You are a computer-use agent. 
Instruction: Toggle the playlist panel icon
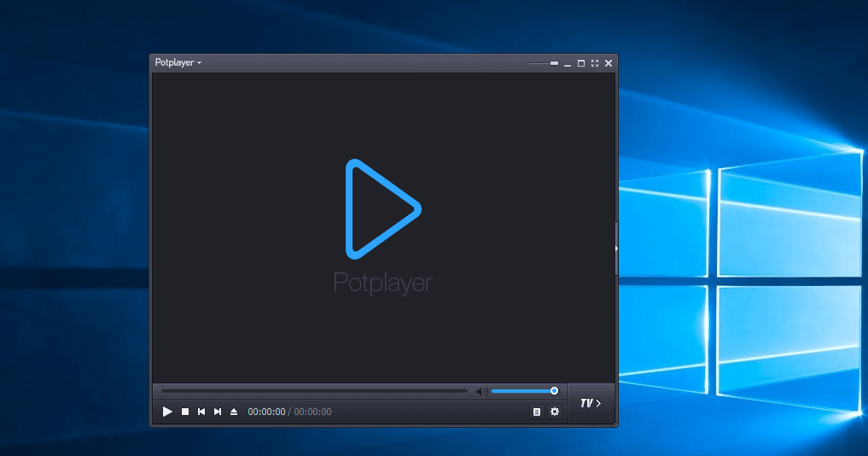click(x=537, y=412)
